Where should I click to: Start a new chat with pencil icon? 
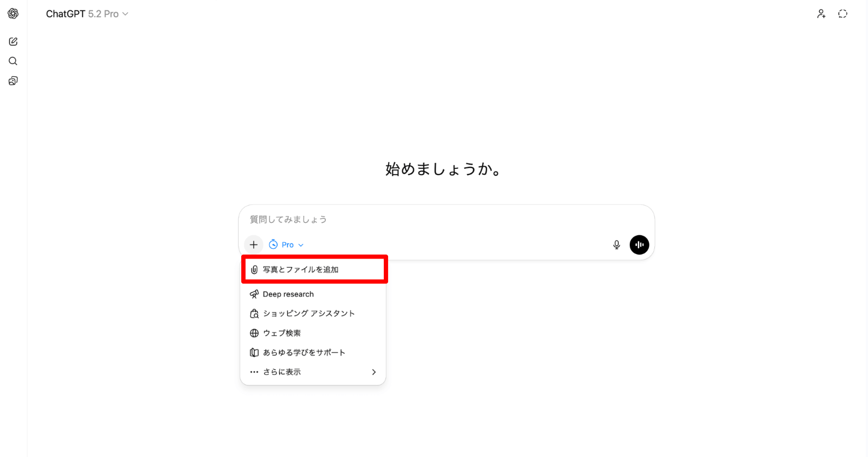pyautogui.click(x=13, y=42)
